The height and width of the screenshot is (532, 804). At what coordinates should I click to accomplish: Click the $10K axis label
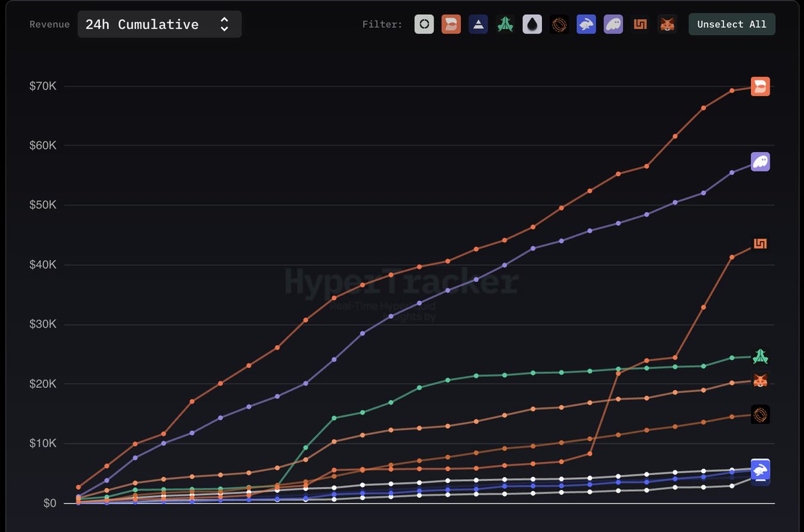42,444
